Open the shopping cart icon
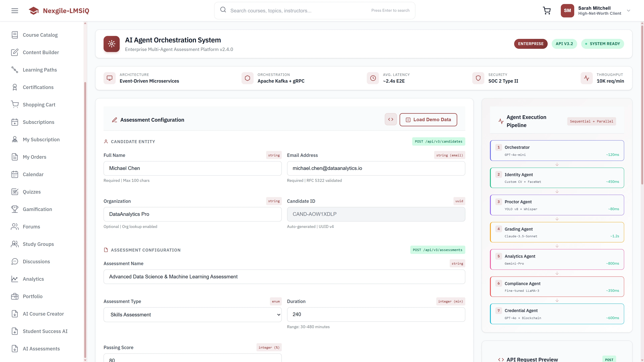Viewport: 644px width, 362px height. pos(547,11)
